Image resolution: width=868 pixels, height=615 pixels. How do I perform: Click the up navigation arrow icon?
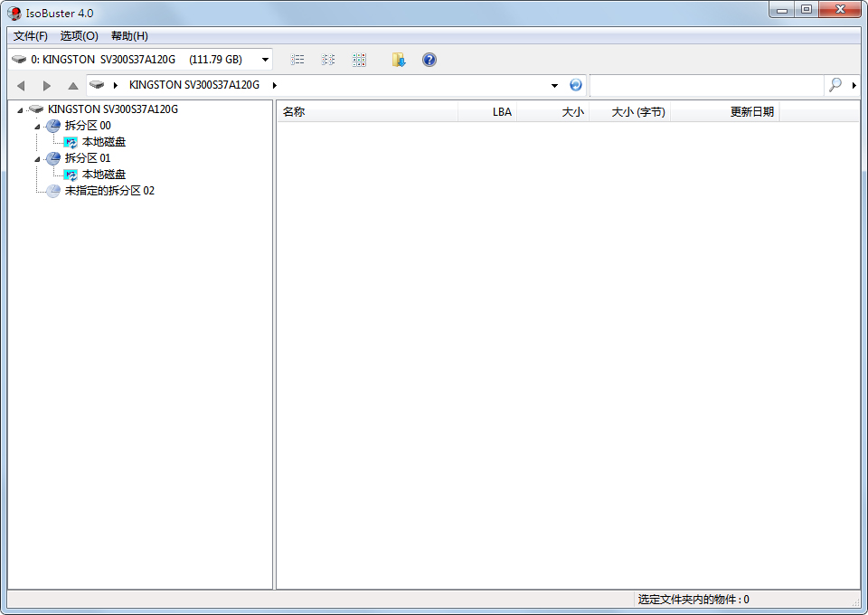[71, 84]
